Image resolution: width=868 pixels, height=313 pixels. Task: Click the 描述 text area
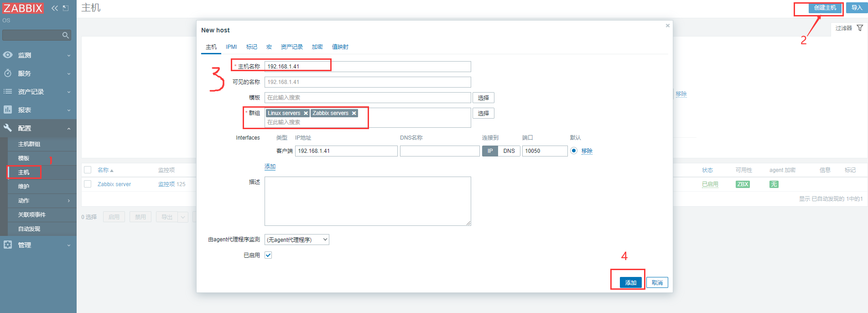point(368,201)
